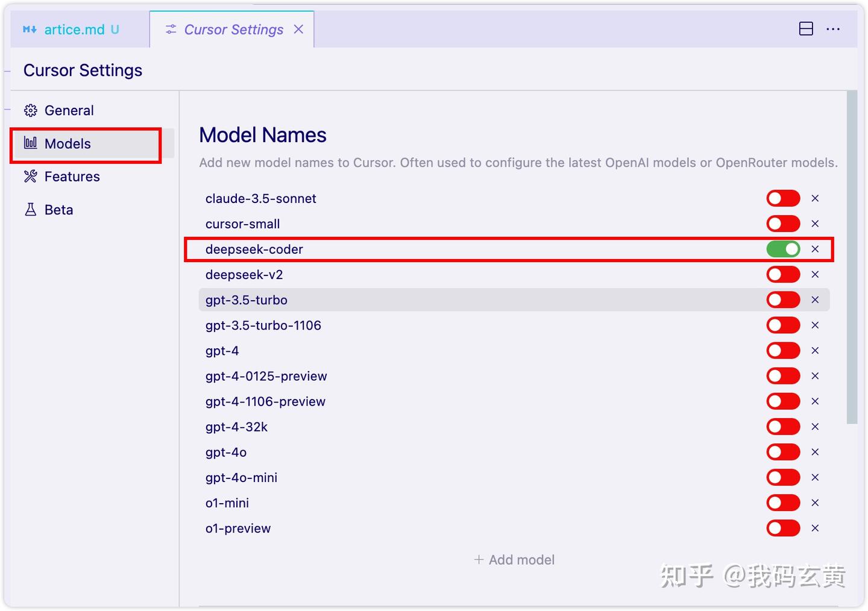Click the Features wrench icon
The height and width of the screenshot is (611, 868).
(30, 176)
